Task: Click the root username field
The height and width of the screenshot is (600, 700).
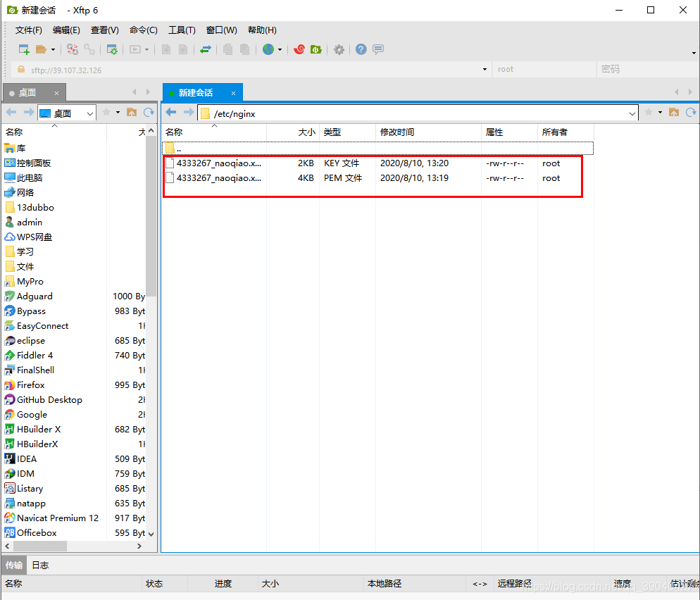Action: pos(544,69)
